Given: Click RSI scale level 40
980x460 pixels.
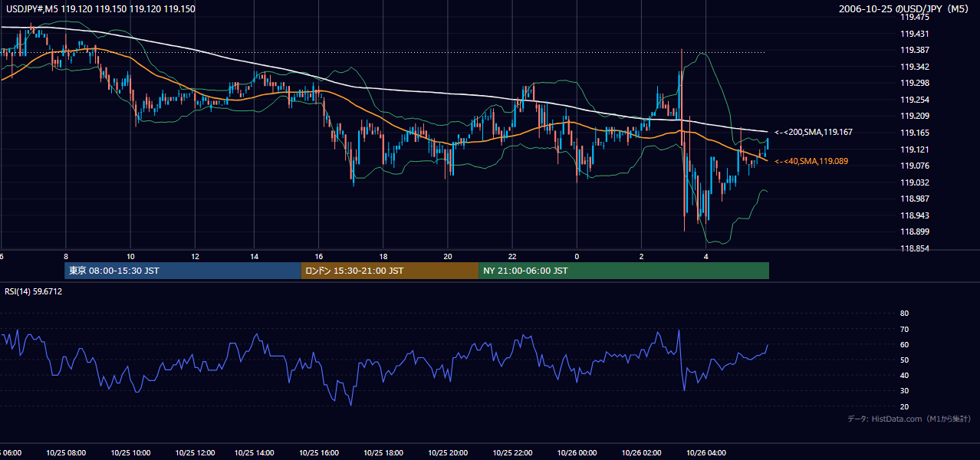Looking at the screenshot, I should pos(904,375).
